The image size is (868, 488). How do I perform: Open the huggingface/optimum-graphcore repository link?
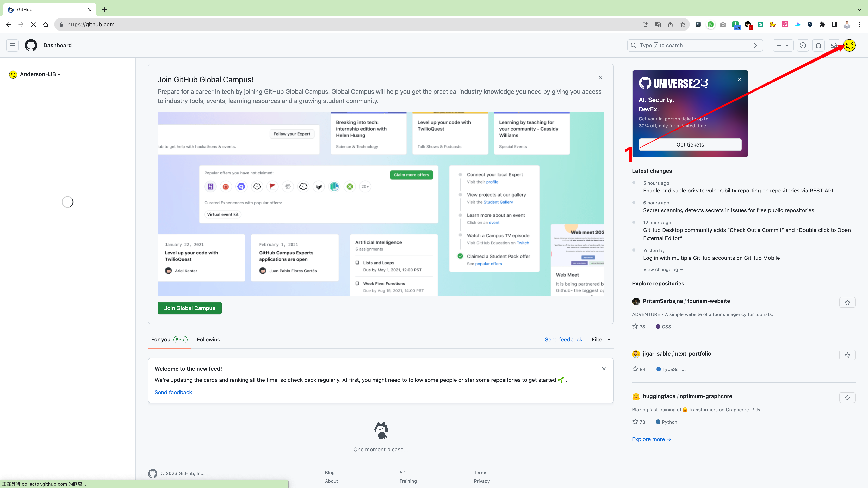[687, 396]
